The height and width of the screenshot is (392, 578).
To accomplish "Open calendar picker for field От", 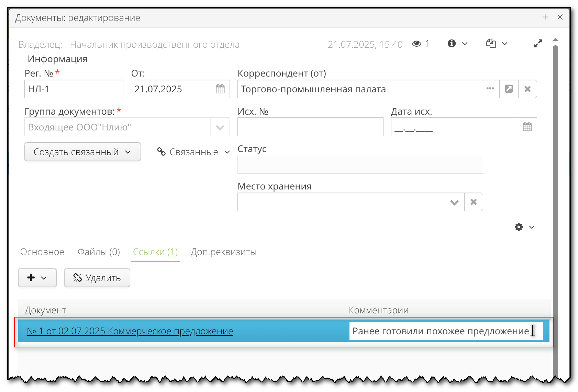I will tap(220, 89).
